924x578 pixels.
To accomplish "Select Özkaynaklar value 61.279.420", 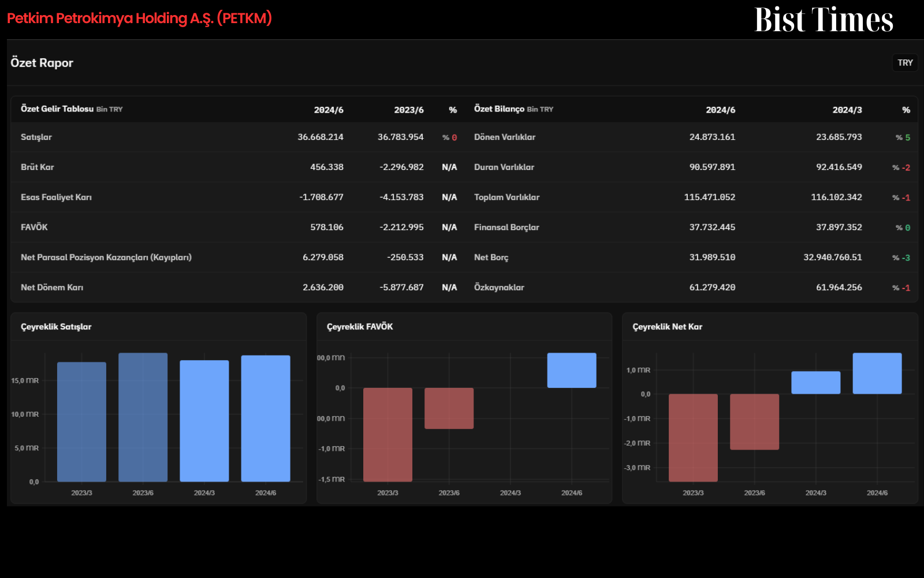I will point(712,287).
